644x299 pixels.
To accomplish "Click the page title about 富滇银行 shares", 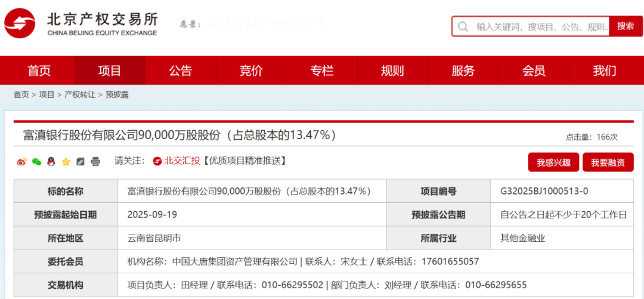I will [x=180, y=135].
